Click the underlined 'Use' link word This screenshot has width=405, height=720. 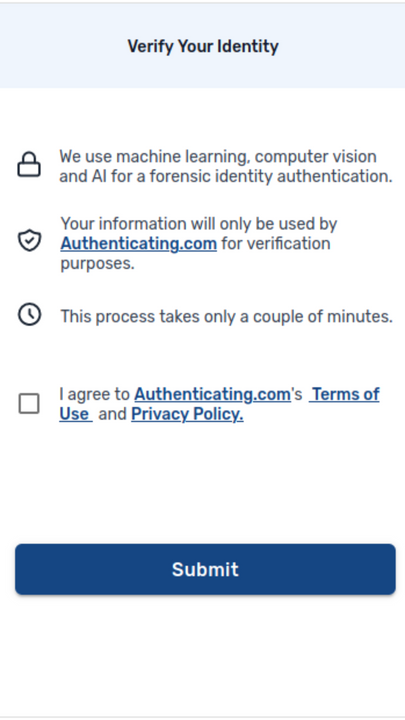76,414
